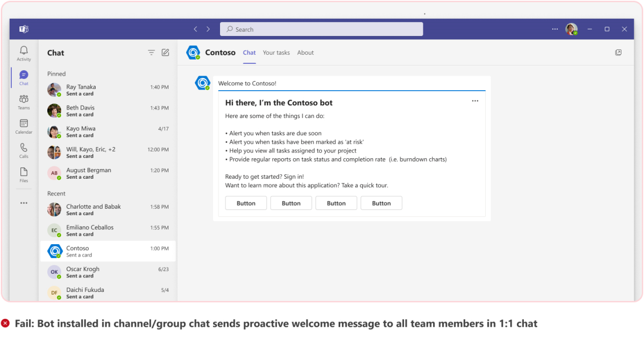Select the Chat icon in the sidebar
The width and height of the screenshot is (644, 337).
coord(23,76)
